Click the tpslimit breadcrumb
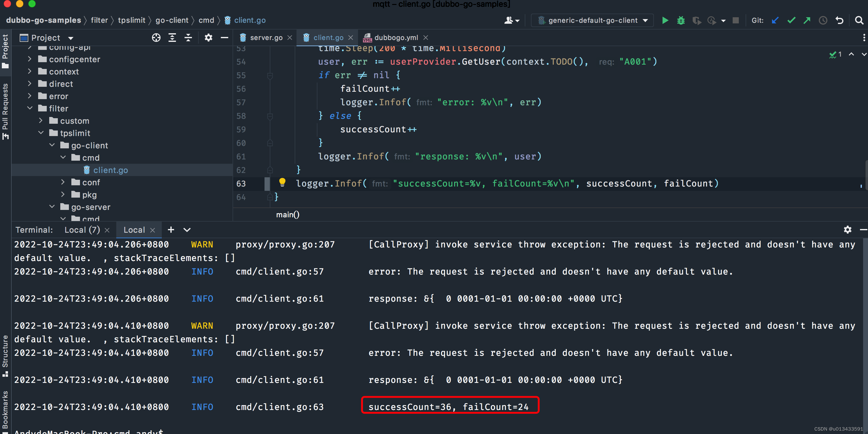The image size is (868, 434). (x=131, y=20)
